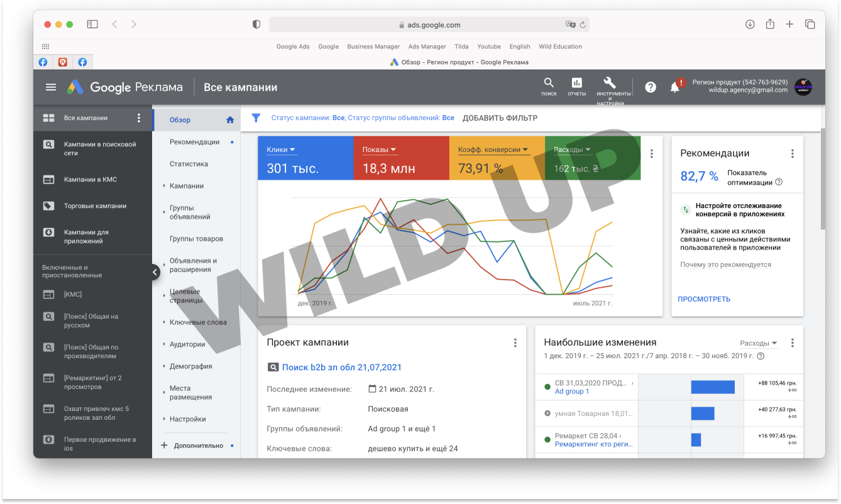Open Статистика page menu item
Screen dimensions: 841x504
pos(189,164)
